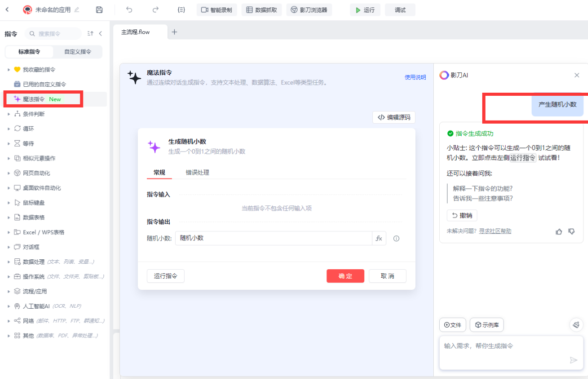Open the 寻求社区帮助 link
This screenshot has width=588, height=379.
(495, 231)
